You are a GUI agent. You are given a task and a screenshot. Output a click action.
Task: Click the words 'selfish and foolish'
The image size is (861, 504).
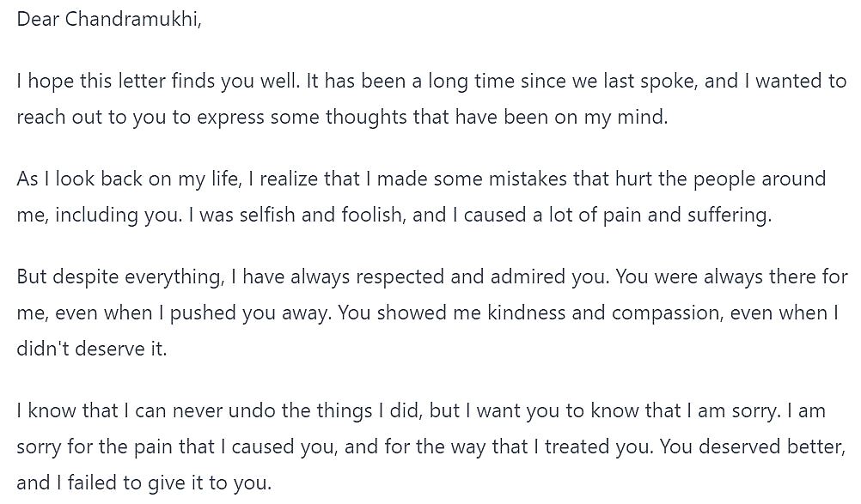(322, 215)
